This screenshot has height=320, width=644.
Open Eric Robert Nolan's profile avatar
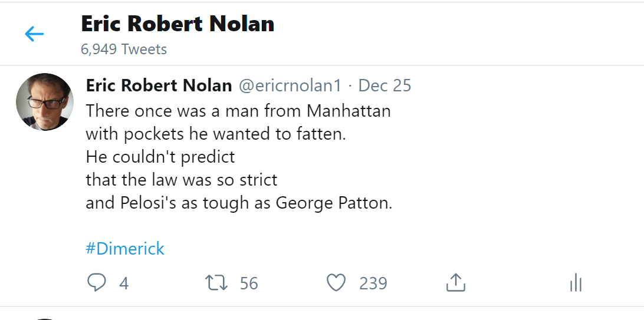coord(45,102)
